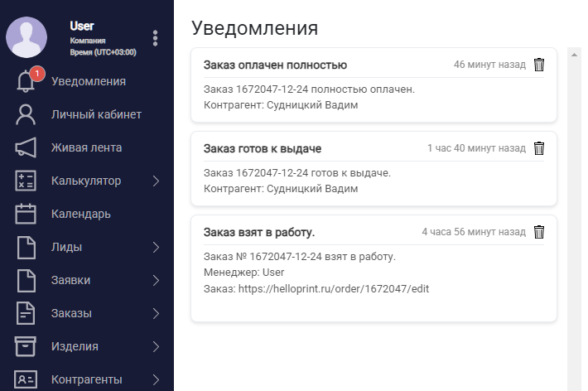588x391 pixels.
Task: Go to Живая лента menu item
Action: [x=87, y=147]
